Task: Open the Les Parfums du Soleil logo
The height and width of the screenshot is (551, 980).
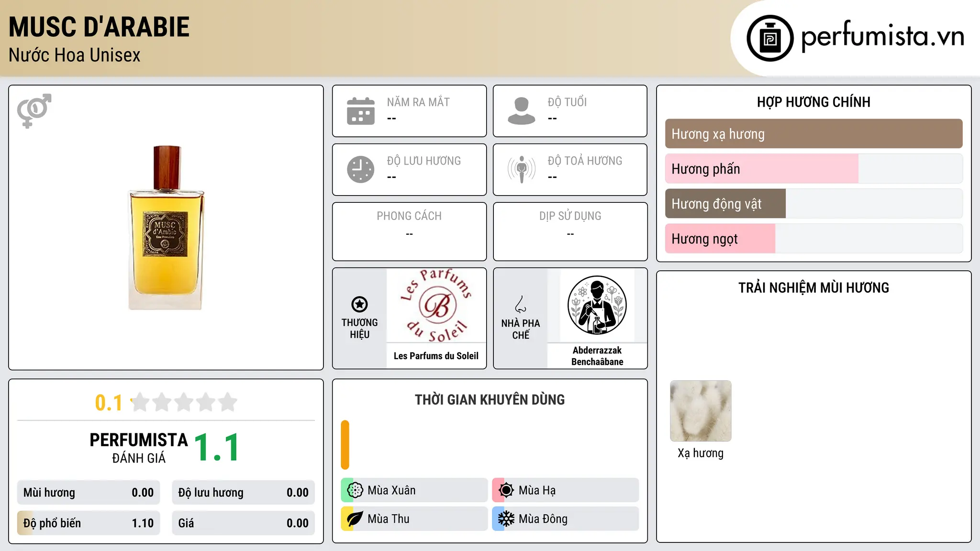Action: point(436,305)
